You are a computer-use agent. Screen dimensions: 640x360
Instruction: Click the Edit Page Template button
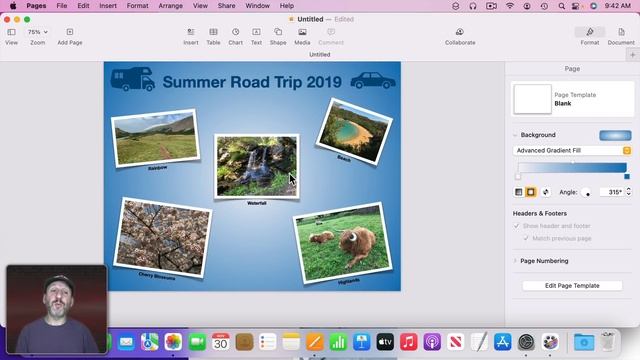click(572, 286)
